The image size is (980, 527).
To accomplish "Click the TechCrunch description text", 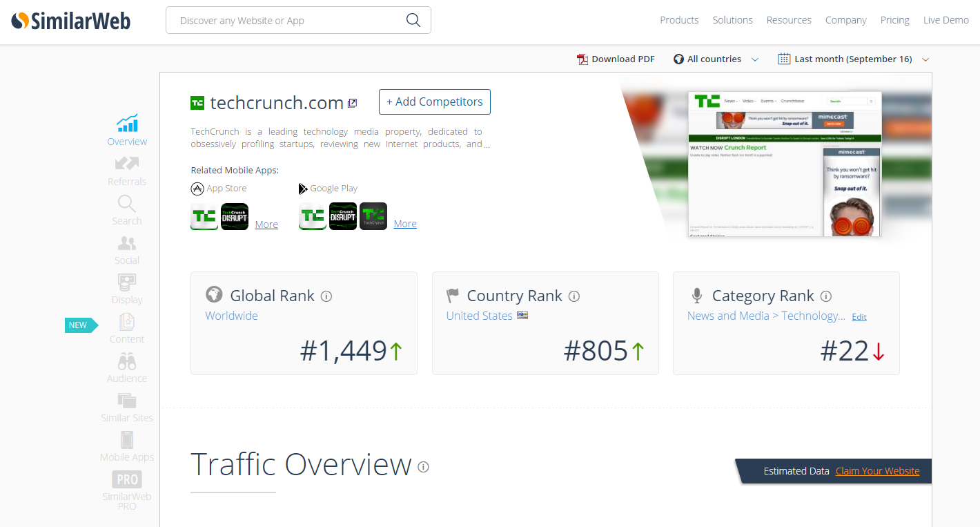I will coord(341,137).
